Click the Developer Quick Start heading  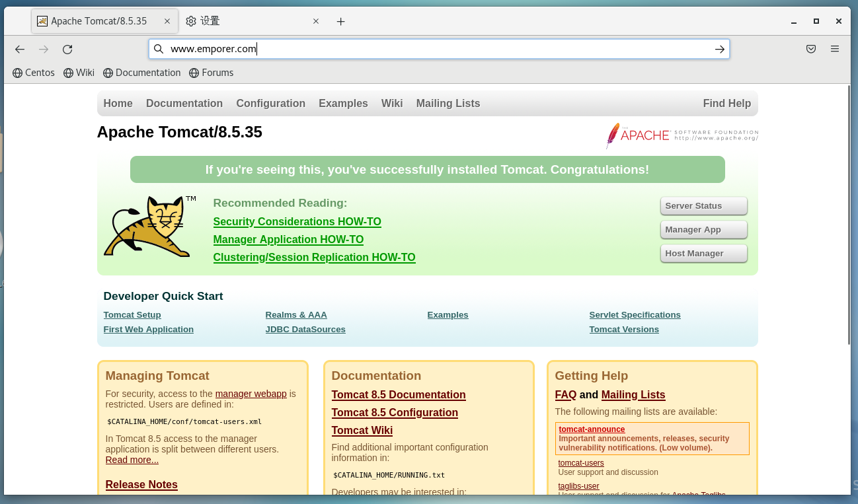[163, 297]
